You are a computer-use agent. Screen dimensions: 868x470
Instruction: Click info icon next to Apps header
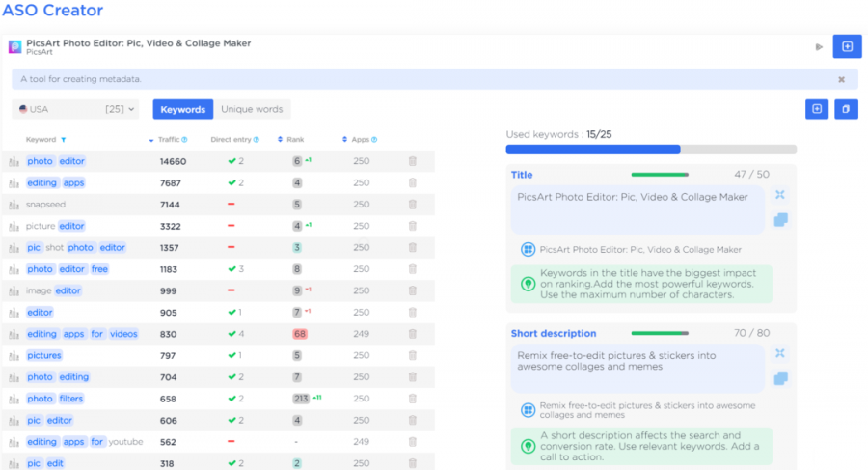coord(374,140)
